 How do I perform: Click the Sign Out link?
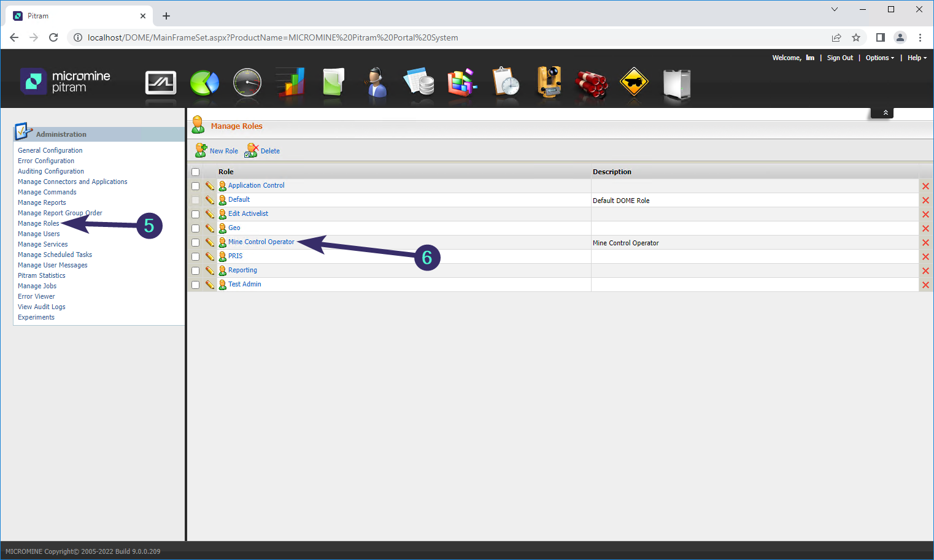[839, 58]
